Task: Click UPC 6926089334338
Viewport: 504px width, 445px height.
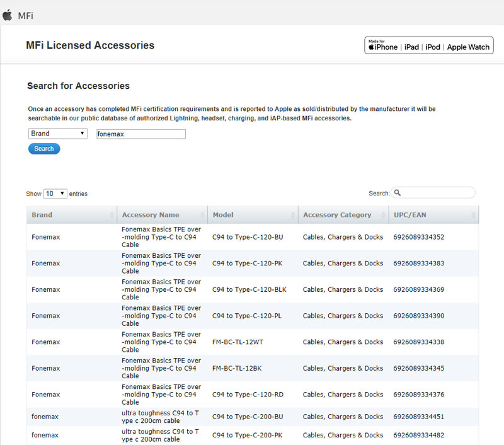Action: click(x=419, y=342)
